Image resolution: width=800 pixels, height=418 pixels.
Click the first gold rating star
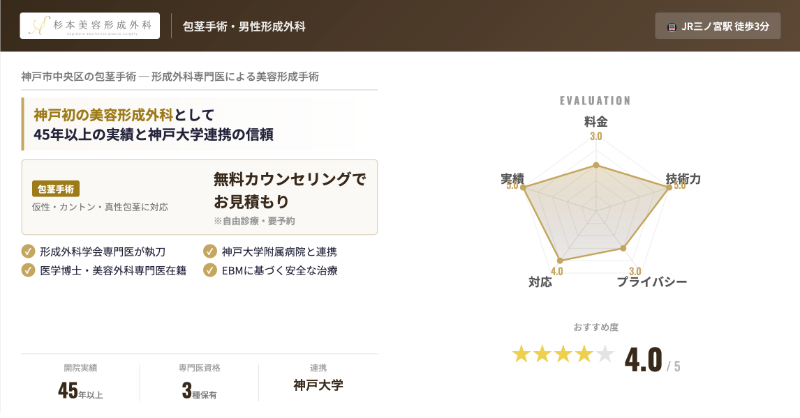[x=521, y=354]
